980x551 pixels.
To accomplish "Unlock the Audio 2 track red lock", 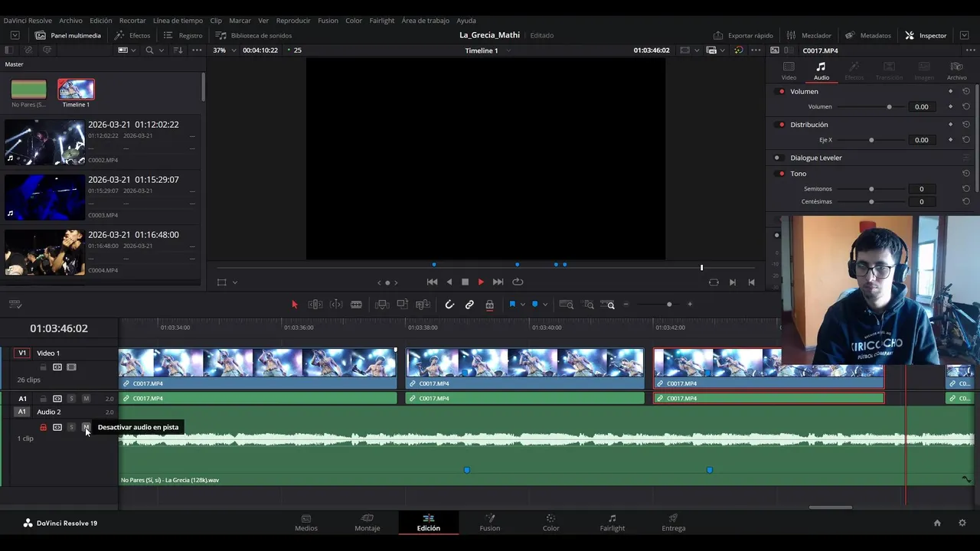I will pyautogui.click(x=43, y=427).
